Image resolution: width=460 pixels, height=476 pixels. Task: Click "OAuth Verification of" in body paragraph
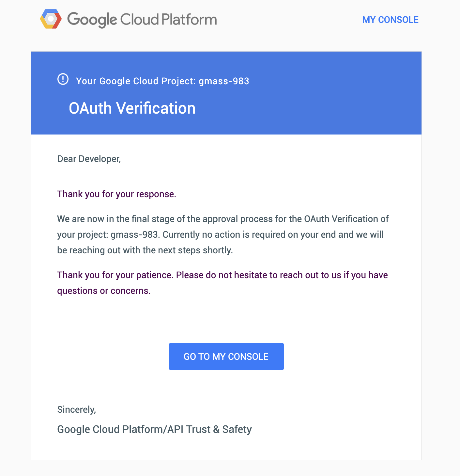coord(346,219)
